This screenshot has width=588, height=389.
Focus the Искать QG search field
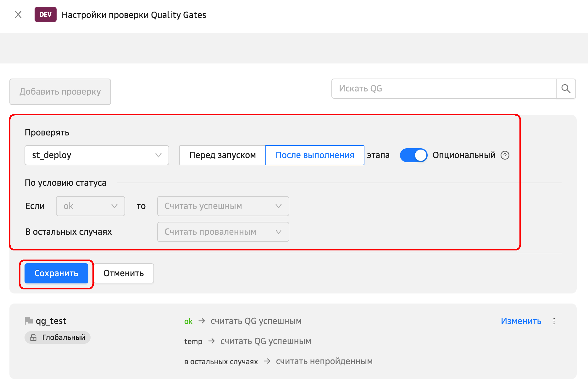444,89
